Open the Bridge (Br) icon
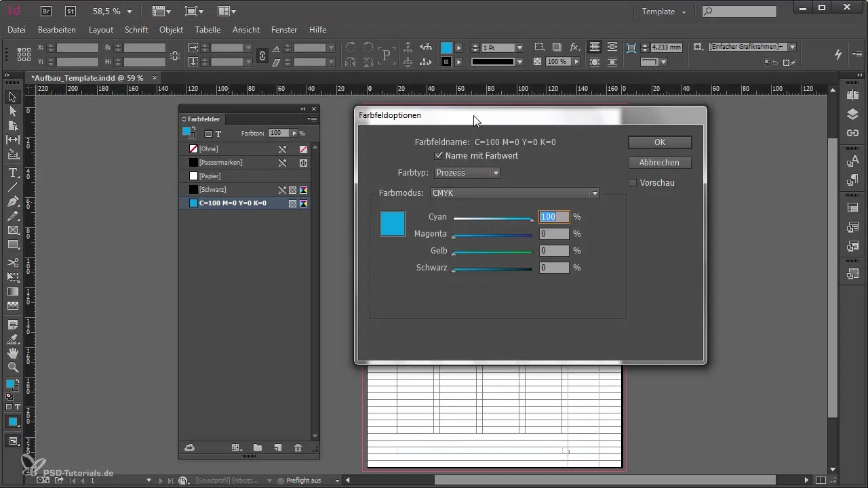This screenshot has height=488, width=868. 46,11
